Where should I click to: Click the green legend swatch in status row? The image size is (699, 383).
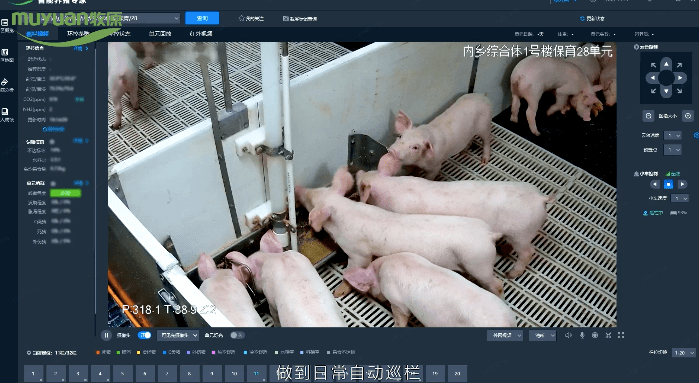[x=118, y=352]
